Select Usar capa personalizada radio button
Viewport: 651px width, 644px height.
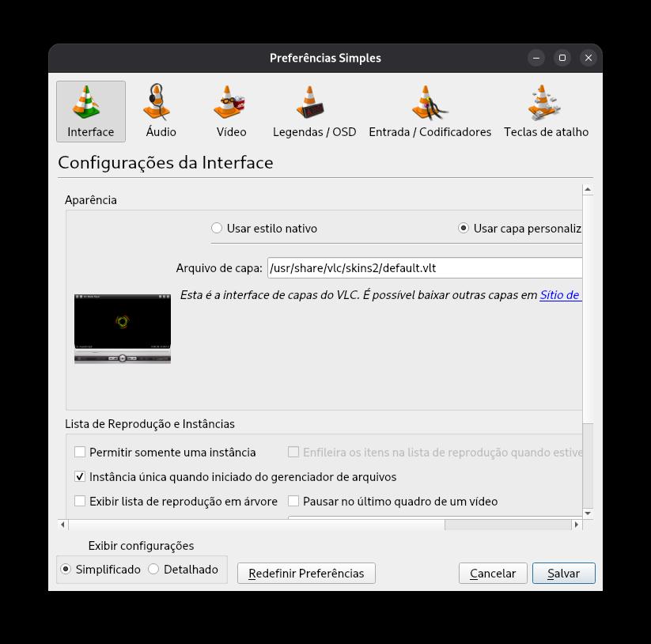464,228
